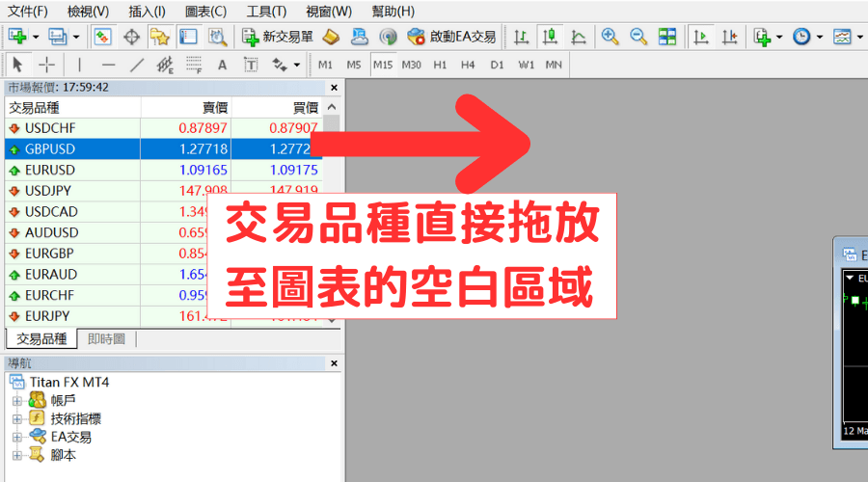
Task: Select the text label T tool
Action: (251, 66)
